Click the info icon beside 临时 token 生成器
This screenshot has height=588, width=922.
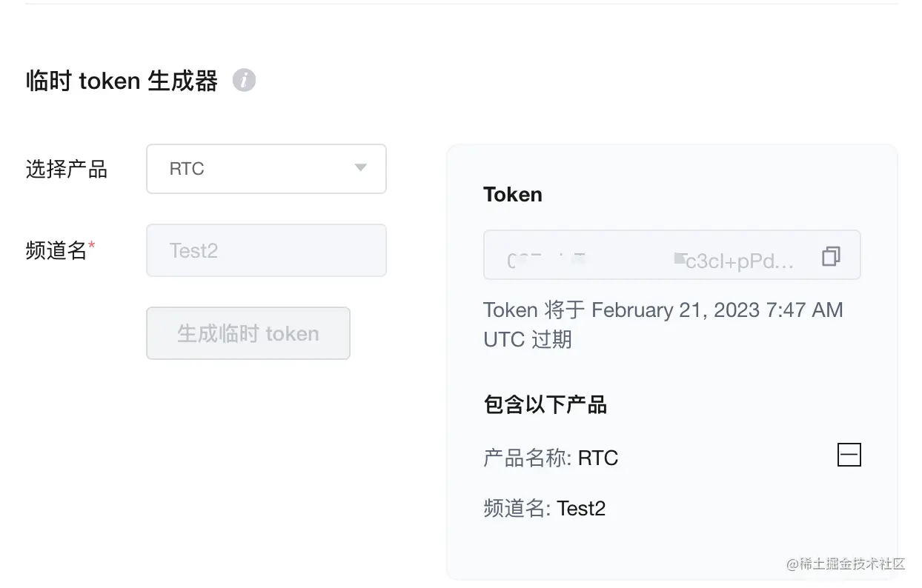coord(244,80)
